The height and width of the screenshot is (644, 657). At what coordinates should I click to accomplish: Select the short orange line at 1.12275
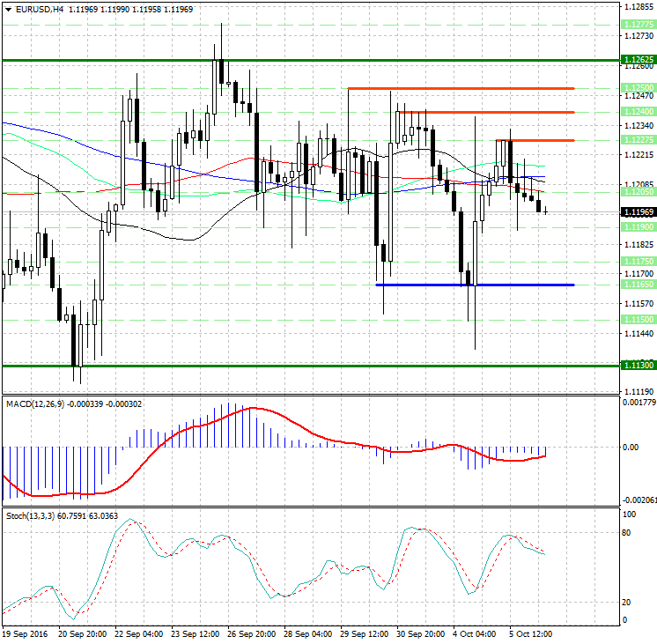pyautogui.click(x=535, y=140)
